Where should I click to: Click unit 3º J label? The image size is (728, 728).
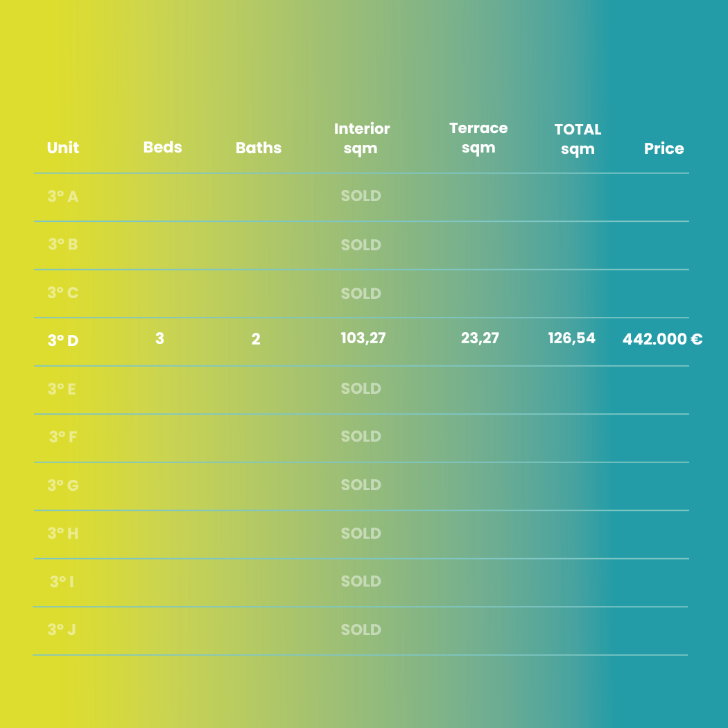tap(62, 630)
